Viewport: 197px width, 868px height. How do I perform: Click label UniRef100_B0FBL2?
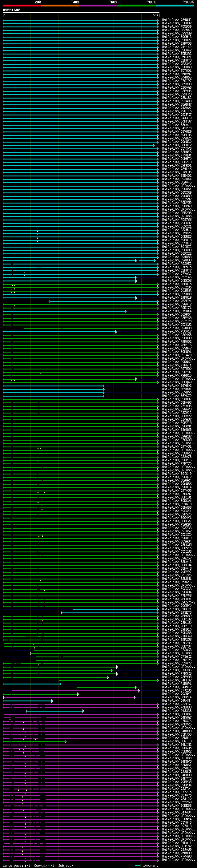[177, 145]
